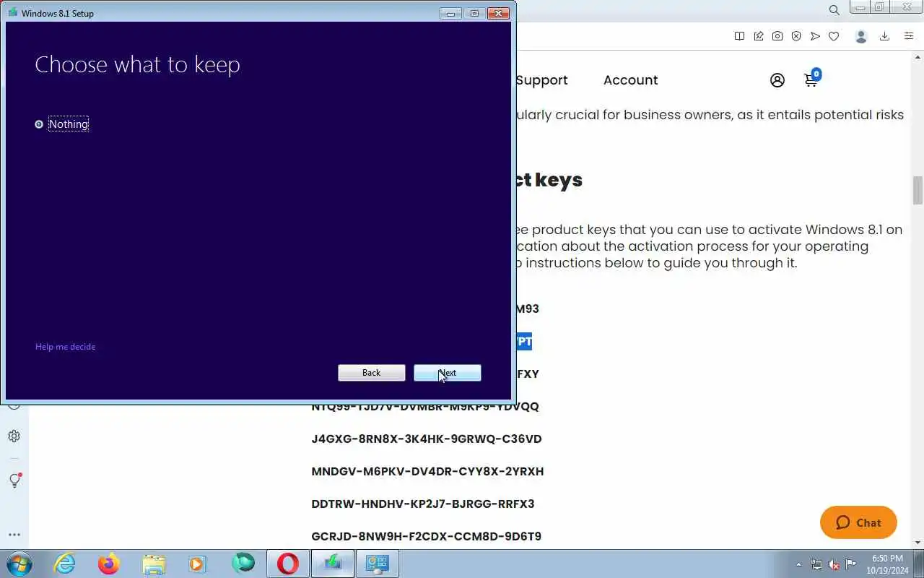
Task: Click the edit-page pencil icon in Opera toolbar
Action: pyautogui.click(x=759, y=36)
